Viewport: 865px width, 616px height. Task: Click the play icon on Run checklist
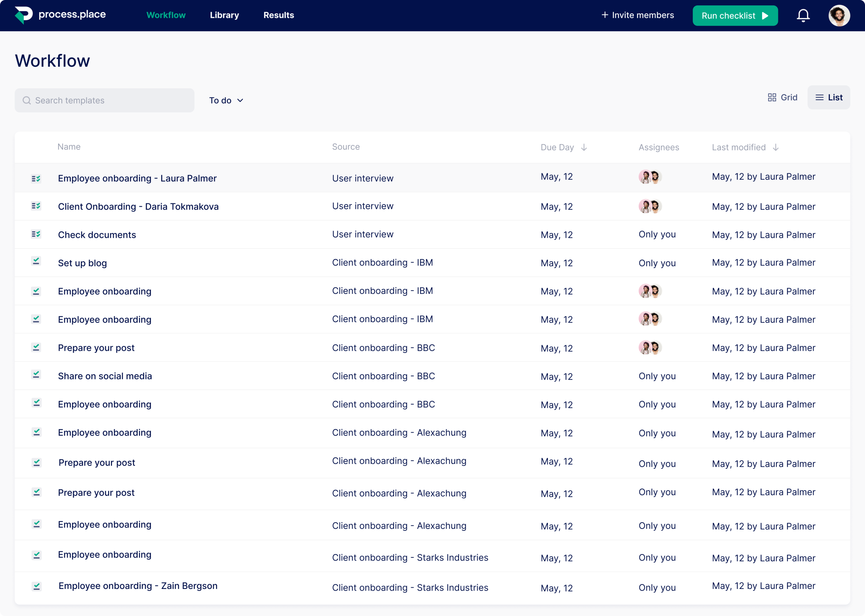pos(765,15)
